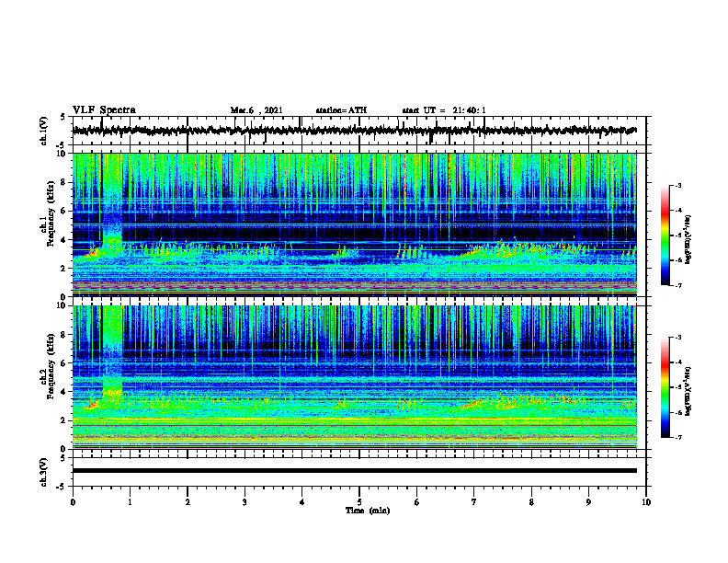Select the date text "Mar.6 , 2021"
The width and height of the screenshot is (728, 563).
(x=256, y=110)
